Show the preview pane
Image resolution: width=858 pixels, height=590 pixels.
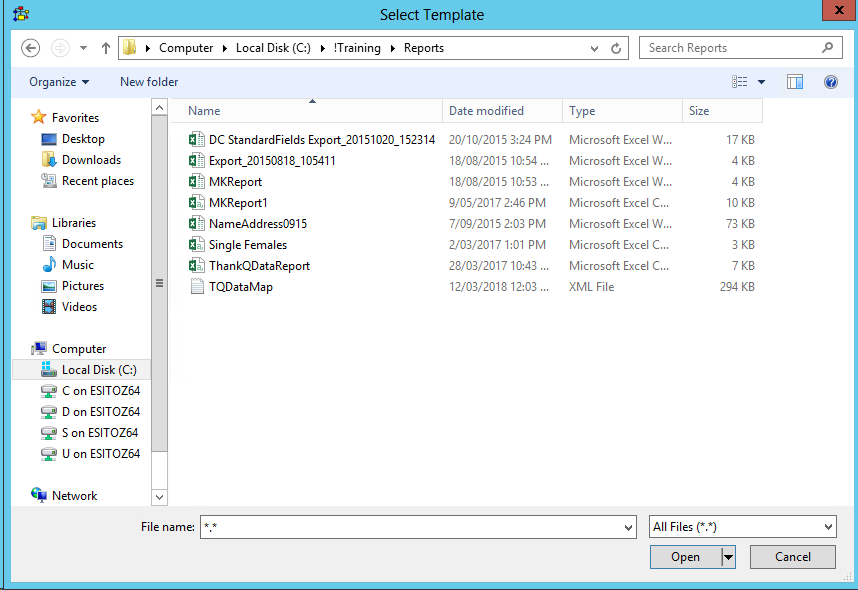point(795,82)
